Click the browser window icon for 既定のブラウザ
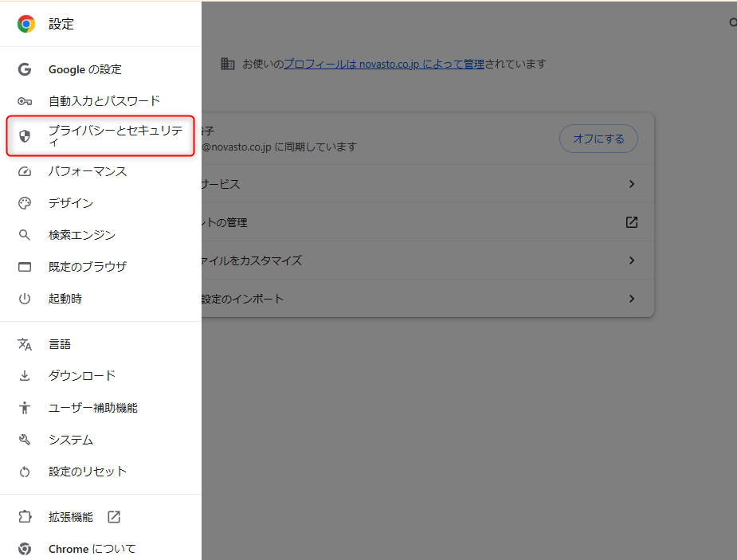 pos(25,267)
